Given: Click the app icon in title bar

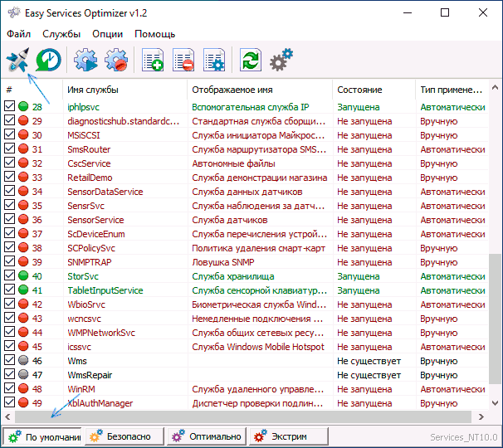Looking at the screenshot, I should 14,12.
